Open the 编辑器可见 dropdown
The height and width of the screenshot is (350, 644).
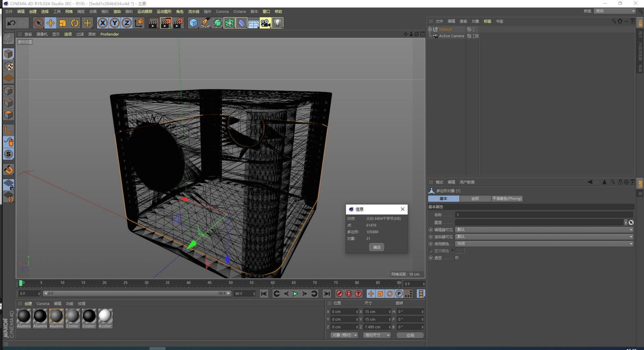coord(544,230)
